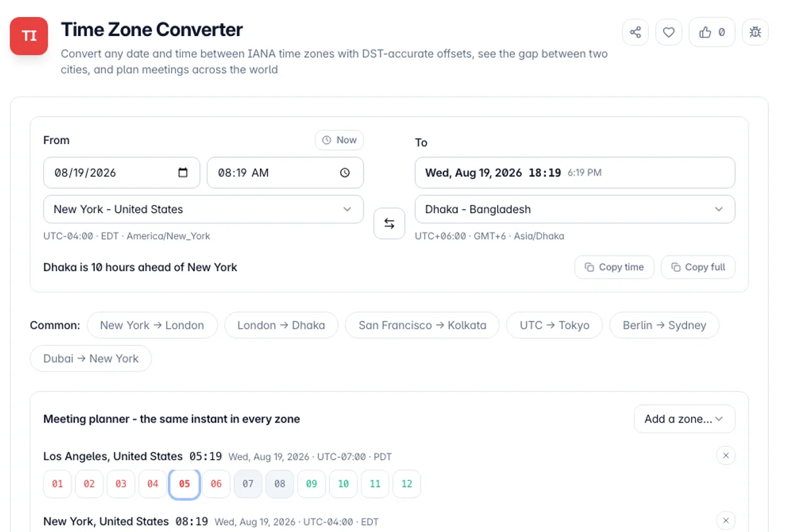Screen dimensions: 786x532
Task: Click the Meeting planner section heading
Action: (x=172, y=419)
